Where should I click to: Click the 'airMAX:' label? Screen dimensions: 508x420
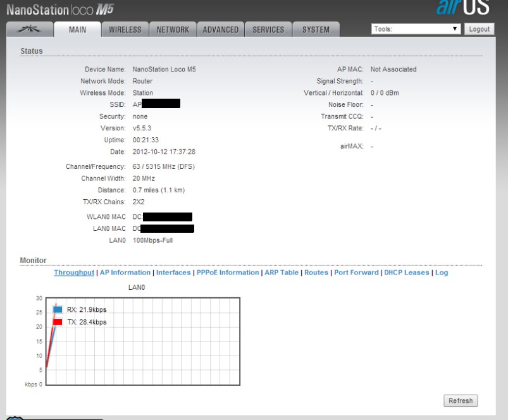click(x=352, y=146)
